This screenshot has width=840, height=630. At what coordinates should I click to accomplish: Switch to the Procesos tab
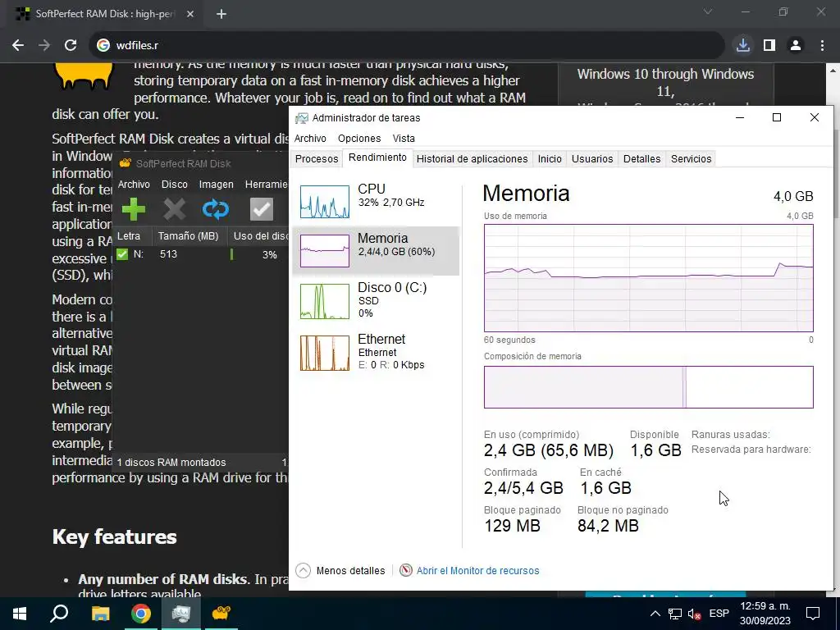[317, 158]
